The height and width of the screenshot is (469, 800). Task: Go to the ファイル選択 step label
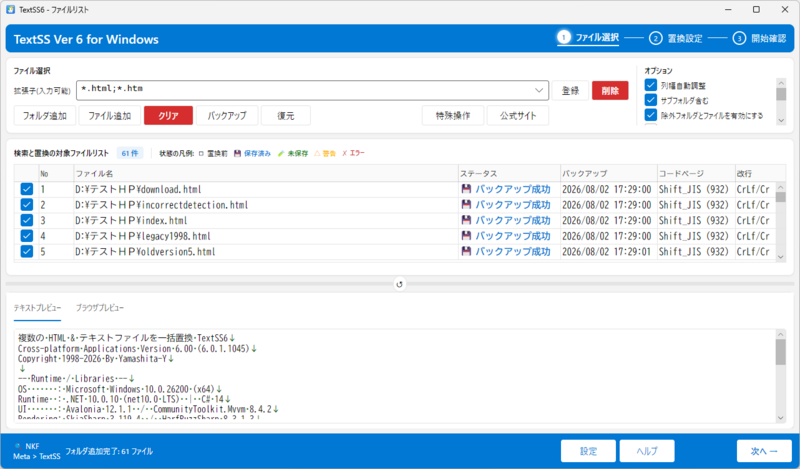click(597, 38)
